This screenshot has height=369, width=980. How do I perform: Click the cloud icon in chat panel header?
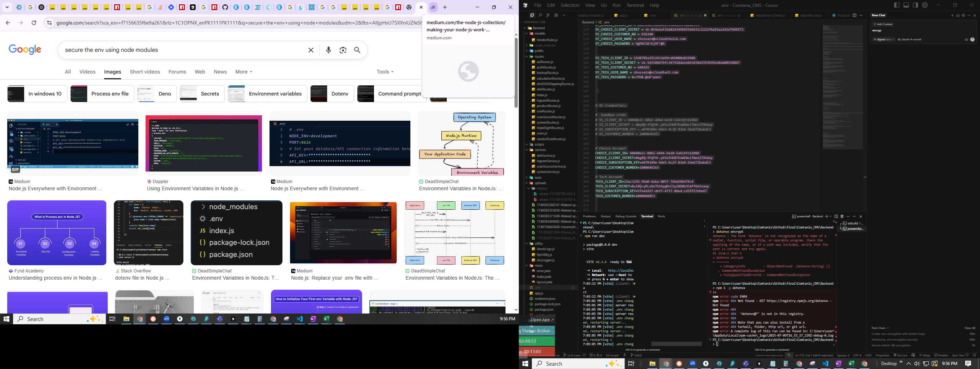point(958,15)
